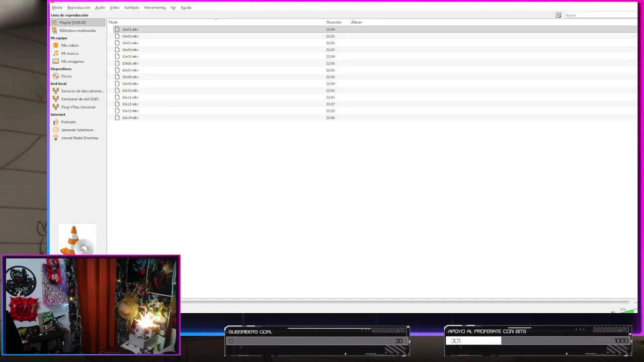Screen dimensions: 644x362
Task: Open Icecast Radio Directory
Action: (x=79, y=138)
